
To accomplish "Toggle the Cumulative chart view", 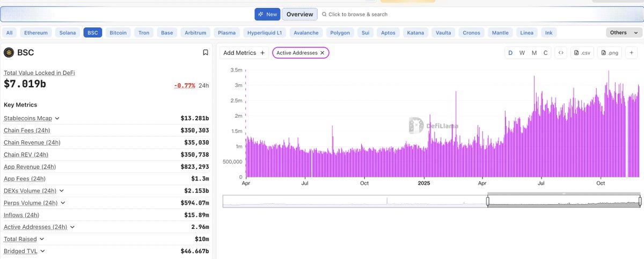I will click(x=546, y=53).
